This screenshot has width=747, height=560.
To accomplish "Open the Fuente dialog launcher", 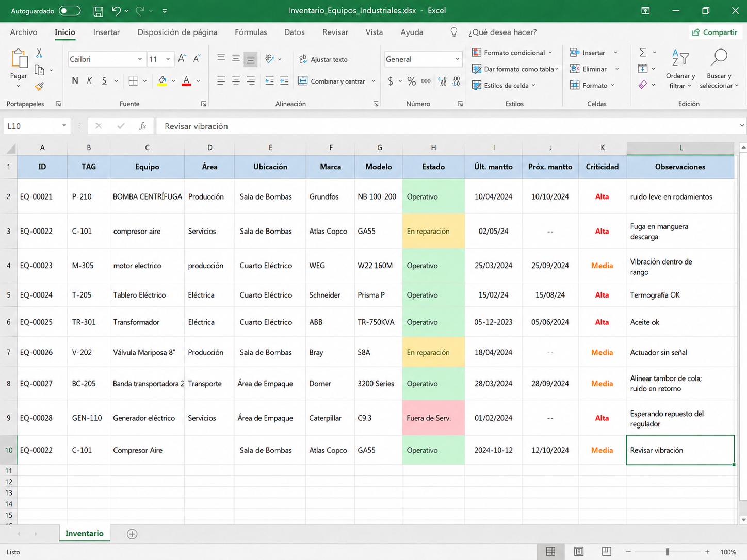I will pyautogui.click(x=204, y=104).
